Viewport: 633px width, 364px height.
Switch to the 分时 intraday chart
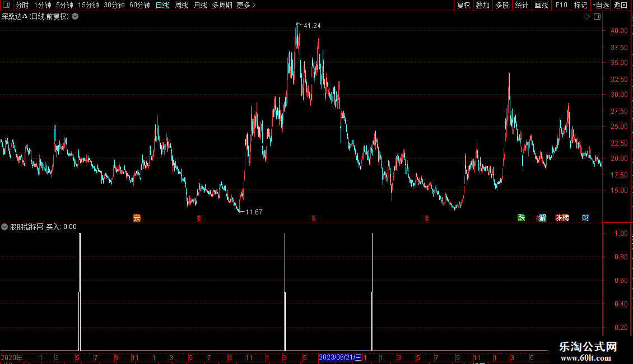(x=22, y=5)
